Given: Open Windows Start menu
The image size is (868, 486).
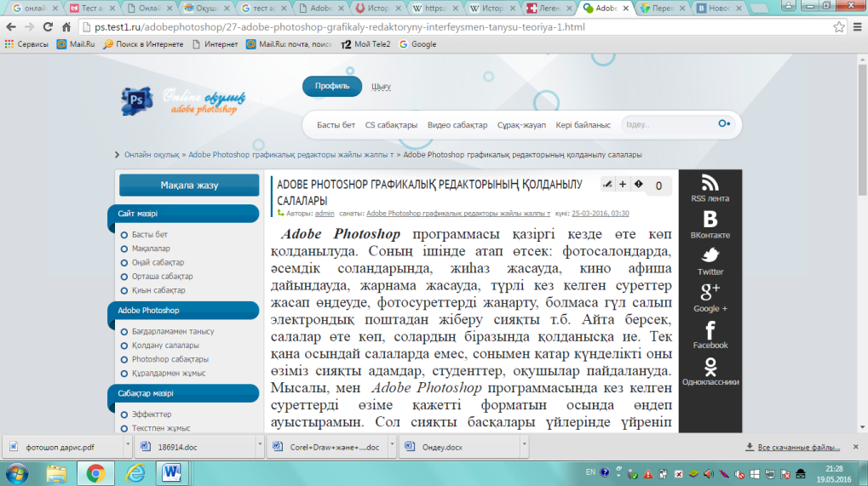Looking at the screenshot, I should coord(16,474).
